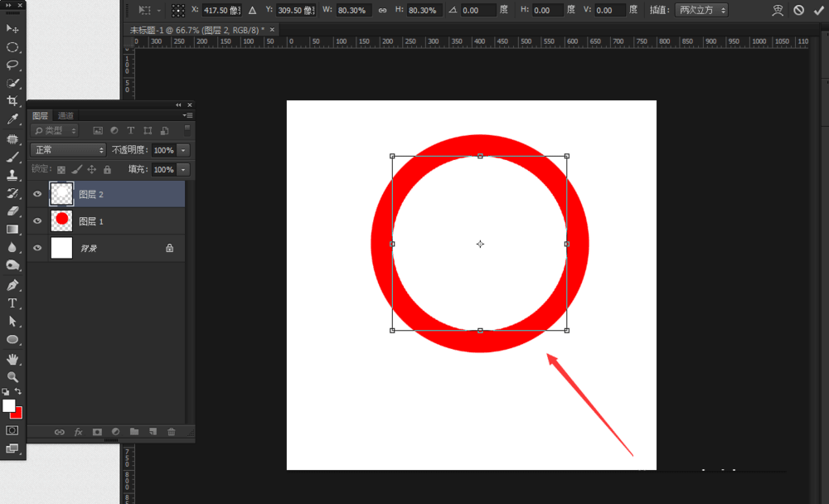This screenshot has height=504, width=829.
Task: Select the Eyedropper tool
Action: tap(12, 119)
